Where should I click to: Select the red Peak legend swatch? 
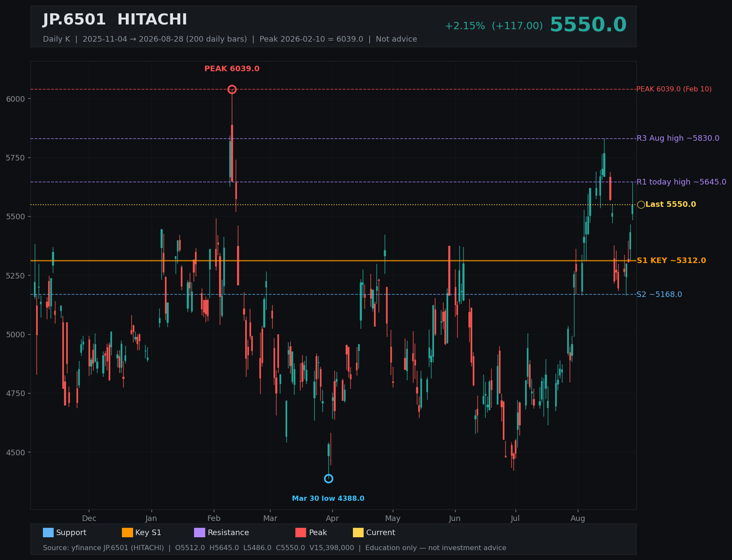[x=301, y=533]
